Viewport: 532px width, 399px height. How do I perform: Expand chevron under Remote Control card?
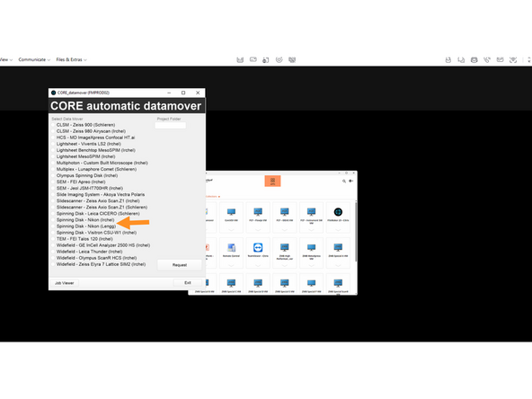click(231, 265)
